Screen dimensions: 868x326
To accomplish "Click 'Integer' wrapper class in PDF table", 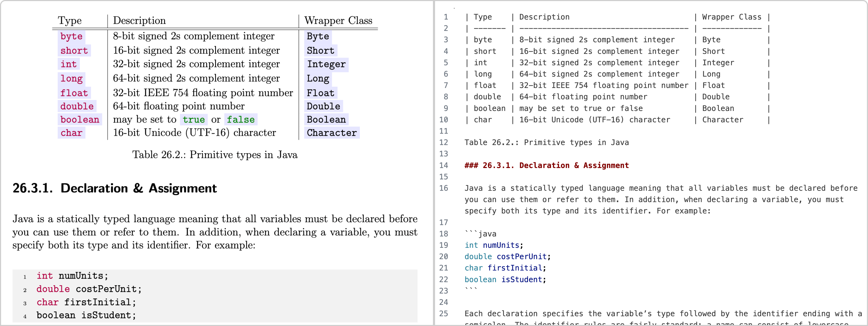I will click(326, 64).
